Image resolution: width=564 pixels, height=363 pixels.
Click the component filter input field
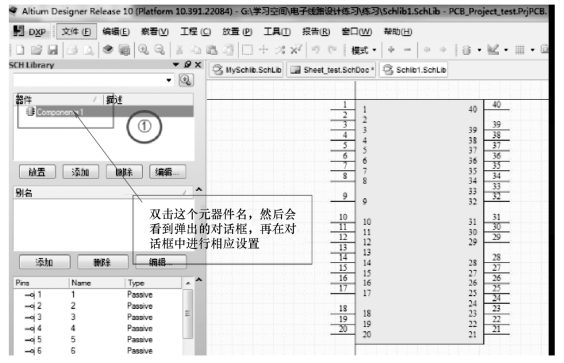pos(88,80)
